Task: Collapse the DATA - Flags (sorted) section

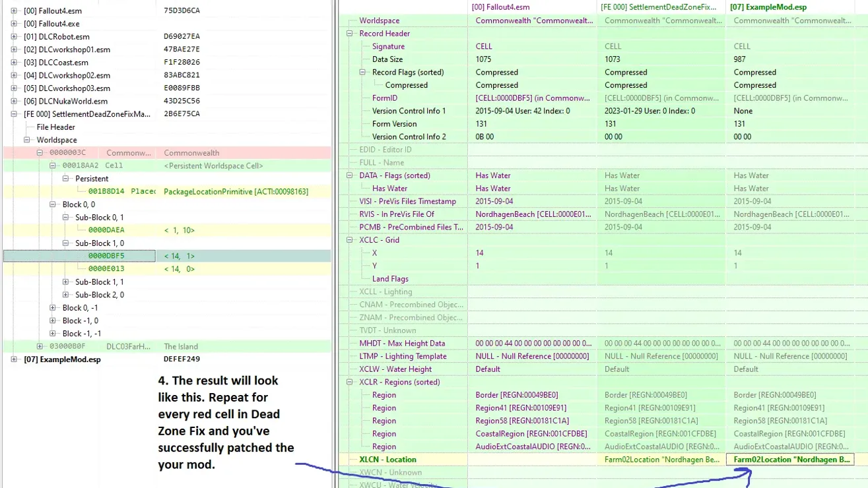Action: pos(350,175)
